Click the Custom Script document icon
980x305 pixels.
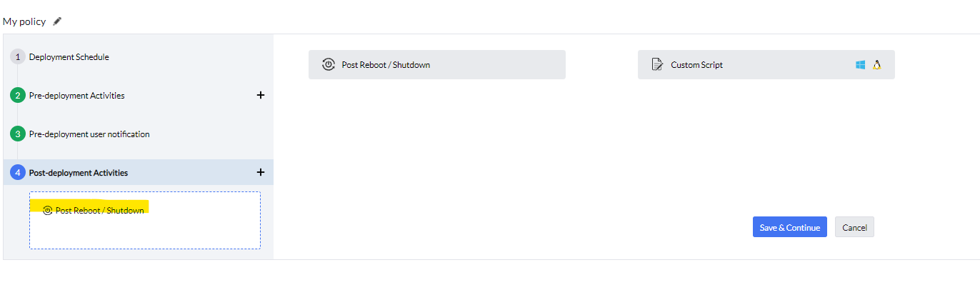click(657, 65)
